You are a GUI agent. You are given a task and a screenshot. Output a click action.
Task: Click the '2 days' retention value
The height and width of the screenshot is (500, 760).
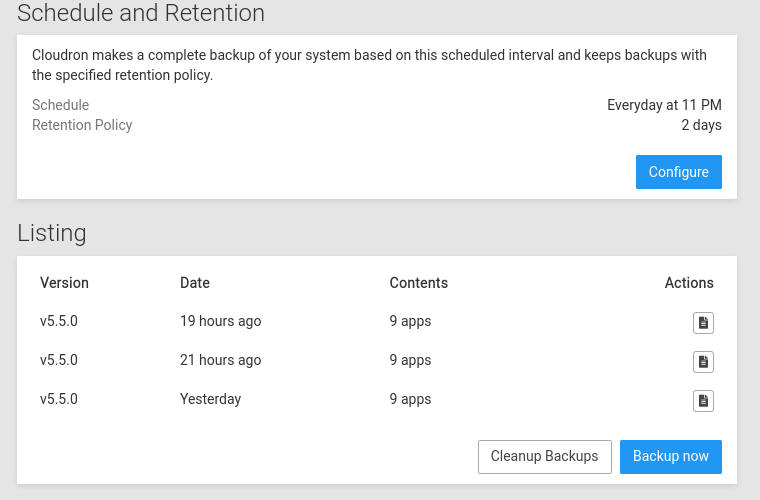coord(701,125)
